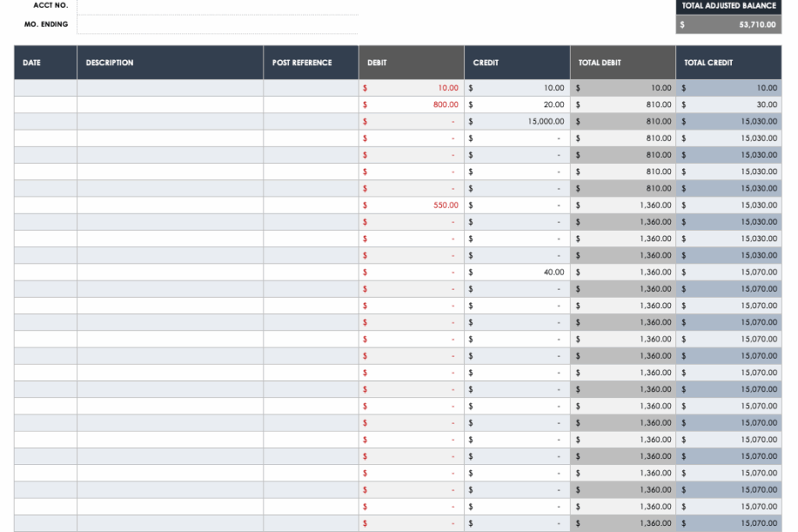Click the CREDIT column header
The image size is (798, 532).
517,63
